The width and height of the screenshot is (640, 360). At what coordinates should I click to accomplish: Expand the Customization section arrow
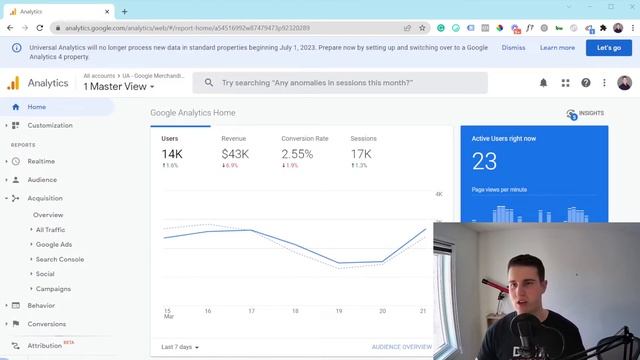click(x=6, y=125)
